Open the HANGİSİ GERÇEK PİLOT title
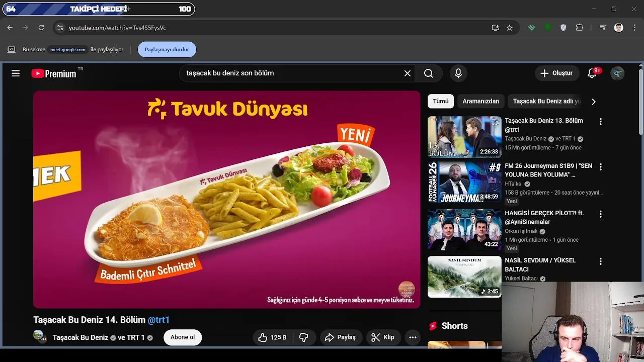The width and height of the screenshot is (644, 362). coord(544,218)
